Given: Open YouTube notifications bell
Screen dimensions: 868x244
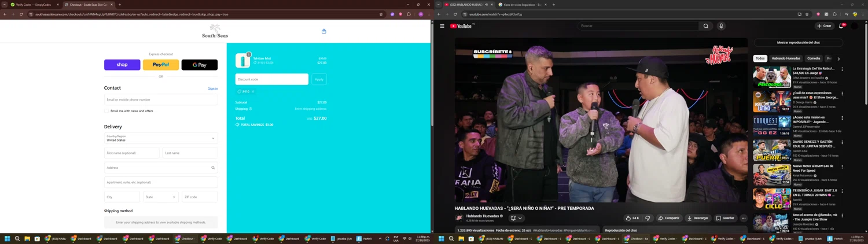Looking at the screenshot, I should click(841, 26).
